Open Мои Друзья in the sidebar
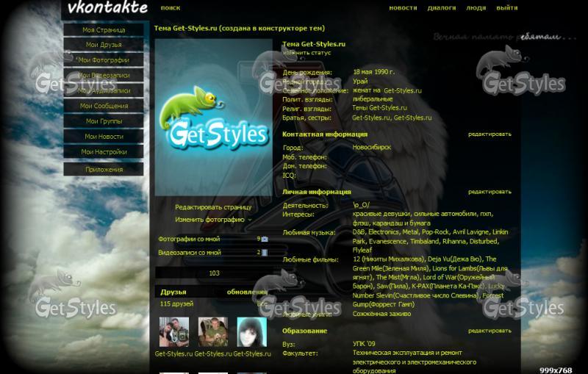588x374 pixels. (104, 45)
